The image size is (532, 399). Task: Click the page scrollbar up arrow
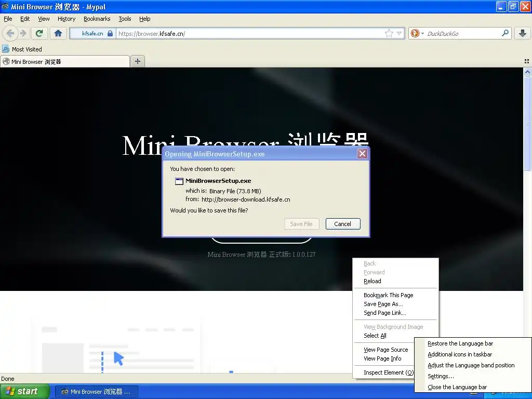[x=527, y=72]
